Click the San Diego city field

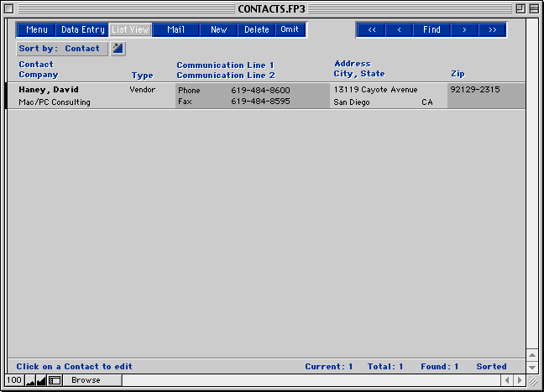tap(352, 102)
